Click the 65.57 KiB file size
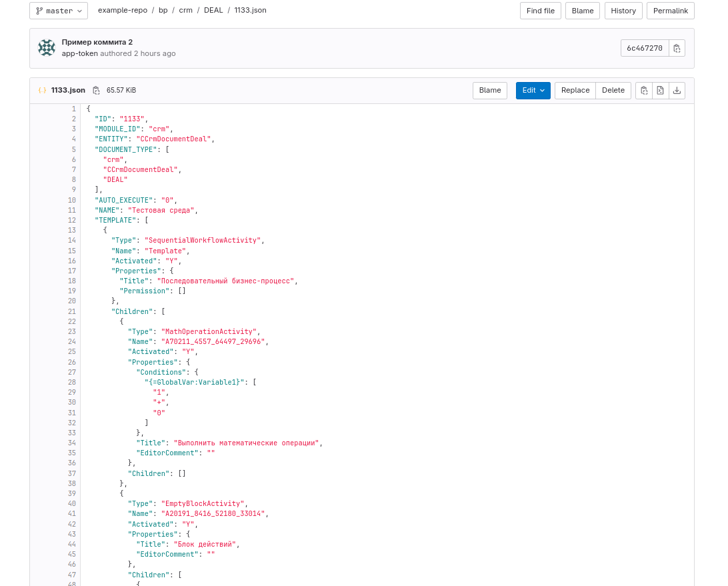 [x=121, y=91]
